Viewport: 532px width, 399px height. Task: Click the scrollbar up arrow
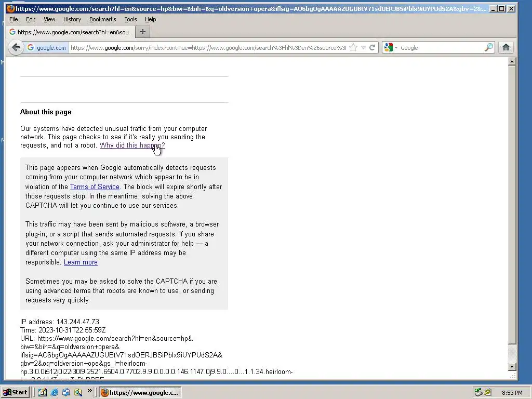512,61
